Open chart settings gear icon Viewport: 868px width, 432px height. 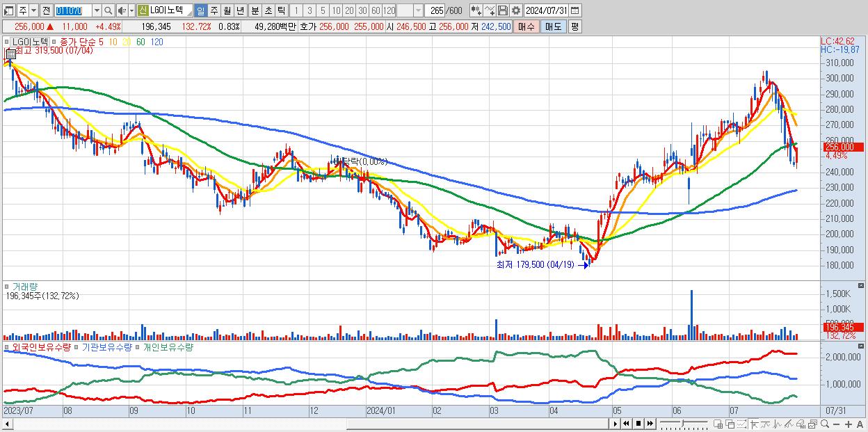516,10
